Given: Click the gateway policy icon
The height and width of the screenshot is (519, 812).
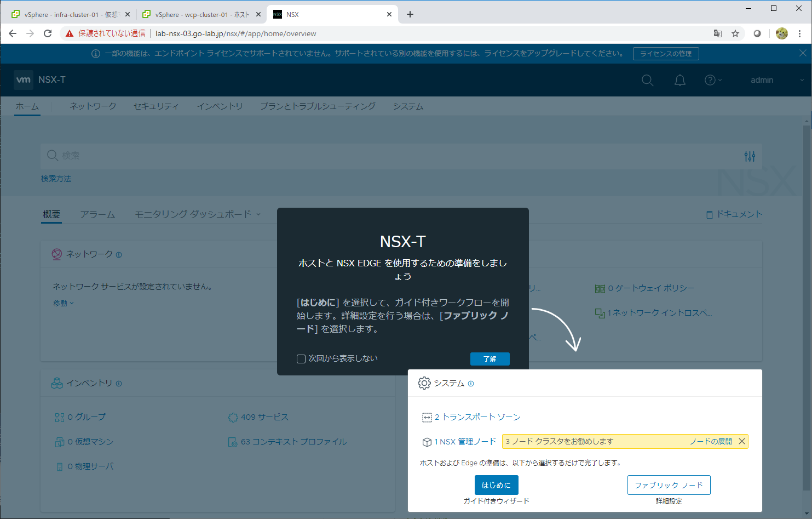Looking at the screenshot, I should [600, 288].
